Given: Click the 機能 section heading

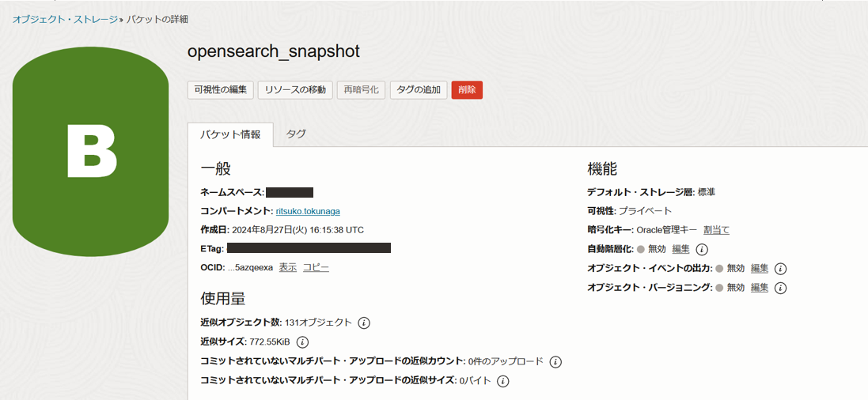Looking at the screenshot, I should pyautogui.click(x=602, y=168).
